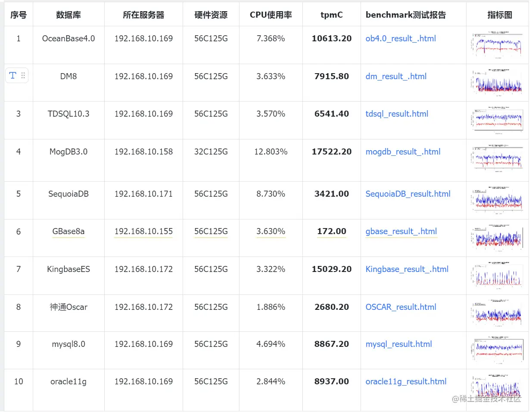Click the tpmC value 17522.20

point(332,151)
